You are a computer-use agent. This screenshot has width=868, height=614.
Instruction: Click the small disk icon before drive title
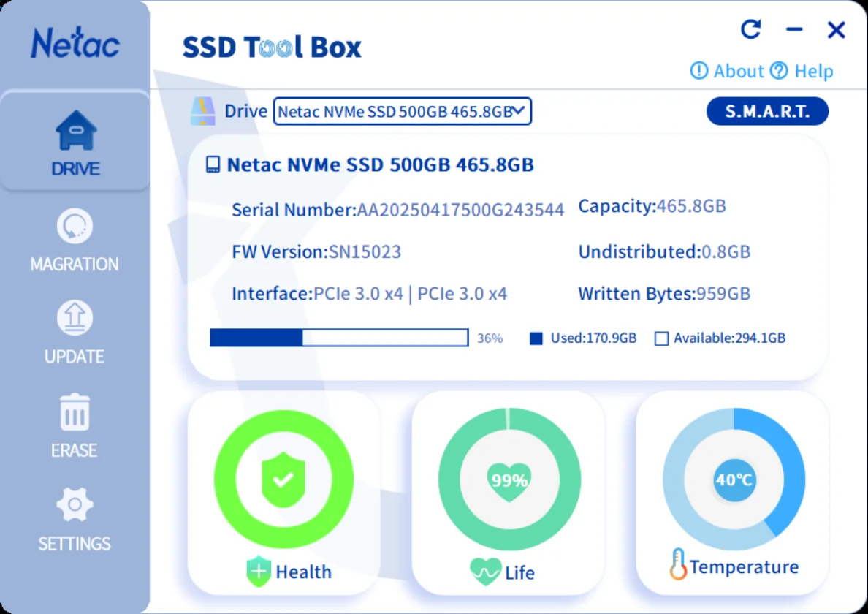click(213, 164)
